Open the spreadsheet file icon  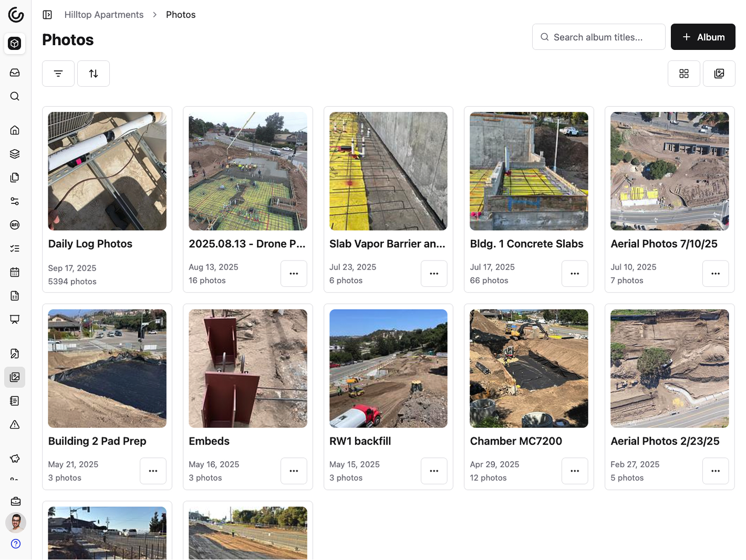pos(15,296)
